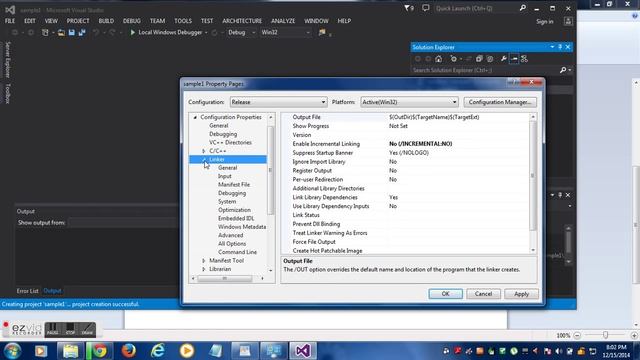Screen dimensions: 640x360
Task: Pin the Solution Explorer panel
Action: 560,47
